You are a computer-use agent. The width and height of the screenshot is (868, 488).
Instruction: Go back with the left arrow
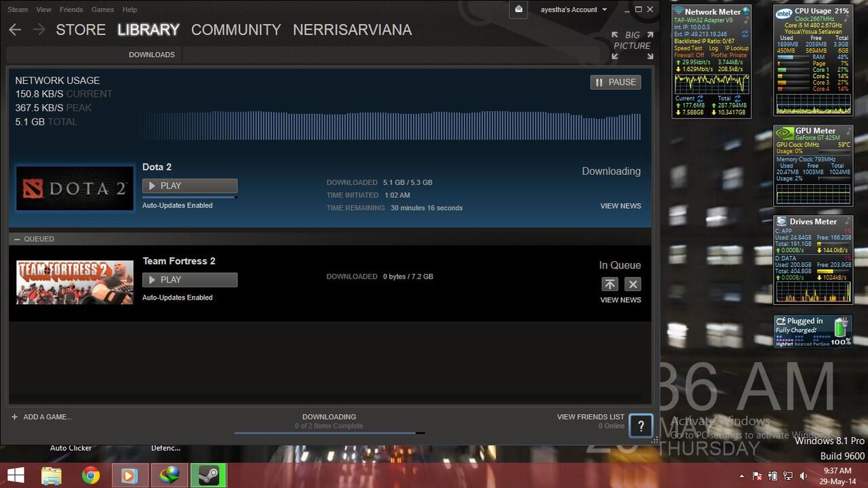click(x=15, y=29)
